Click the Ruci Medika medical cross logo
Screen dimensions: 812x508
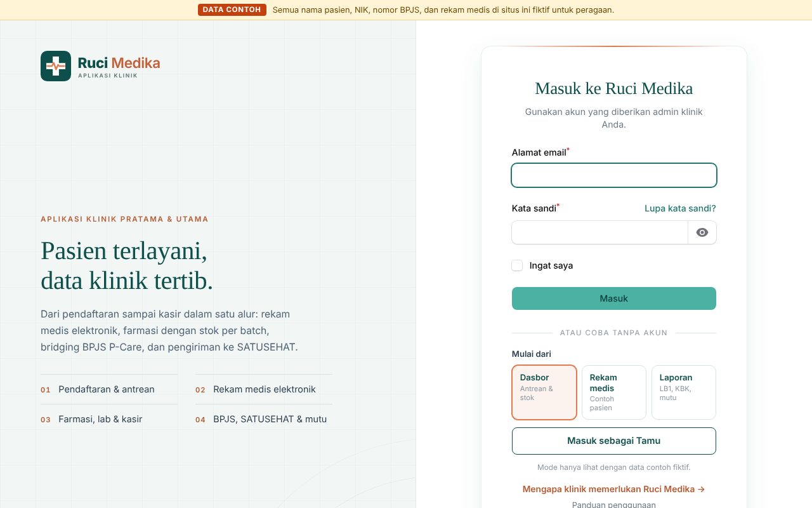coord(56,66)
